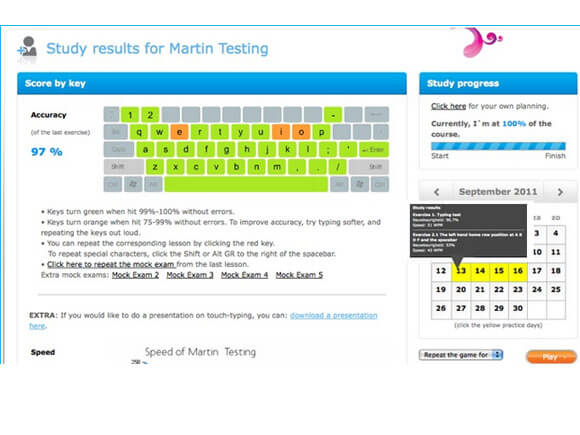Open Mock Exam 2 link
The height and width of the screenshot is (435, 580).
tap(135, 275)
